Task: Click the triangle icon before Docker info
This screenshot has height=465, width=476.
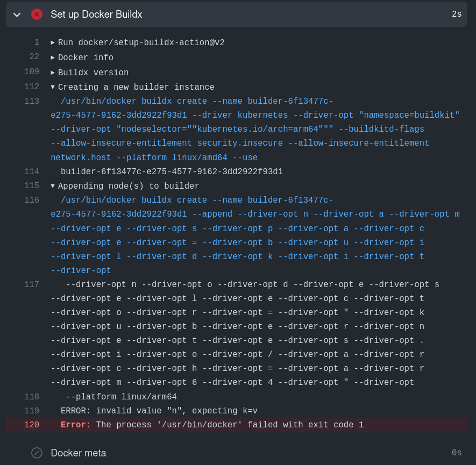Action: click(x=52, y=58)
